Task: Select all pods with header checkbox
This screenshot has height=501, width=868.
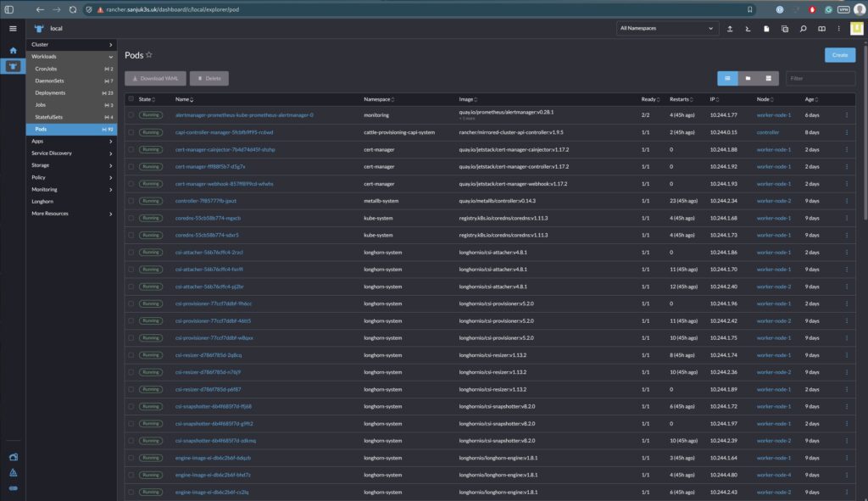Action: click(x=131, y=99)
